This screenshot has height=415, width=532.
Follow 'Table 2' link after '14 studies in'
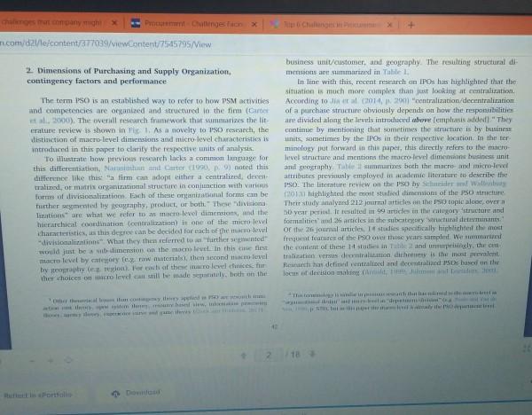tap(401, 246)
